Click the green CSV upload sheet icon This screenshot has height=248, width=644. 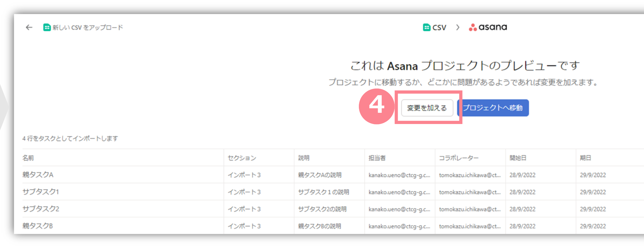[x=47, y=27]
